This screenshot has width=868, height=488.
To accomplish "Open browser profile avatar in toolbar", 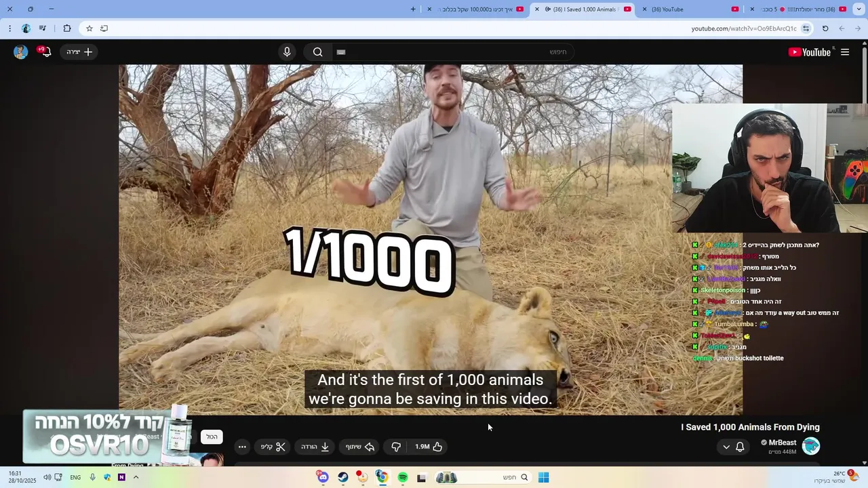I will [26, 28].
